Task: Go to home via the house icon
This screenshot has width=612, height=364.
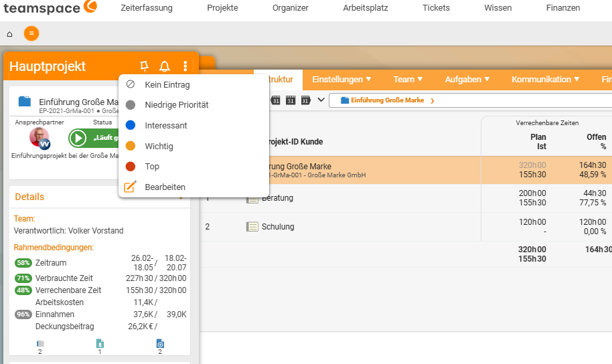Action: [x=10, y=34]
